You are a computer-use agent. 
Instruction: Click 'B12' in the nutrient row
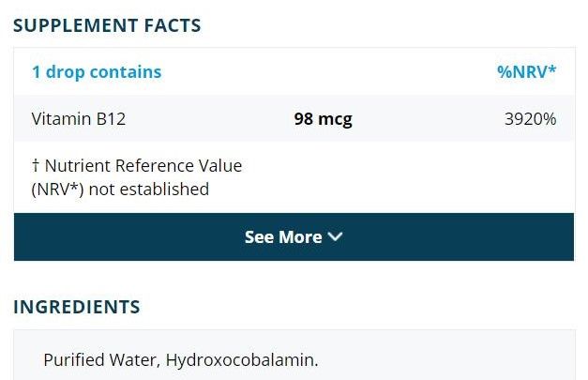click(x=112, y=119)
